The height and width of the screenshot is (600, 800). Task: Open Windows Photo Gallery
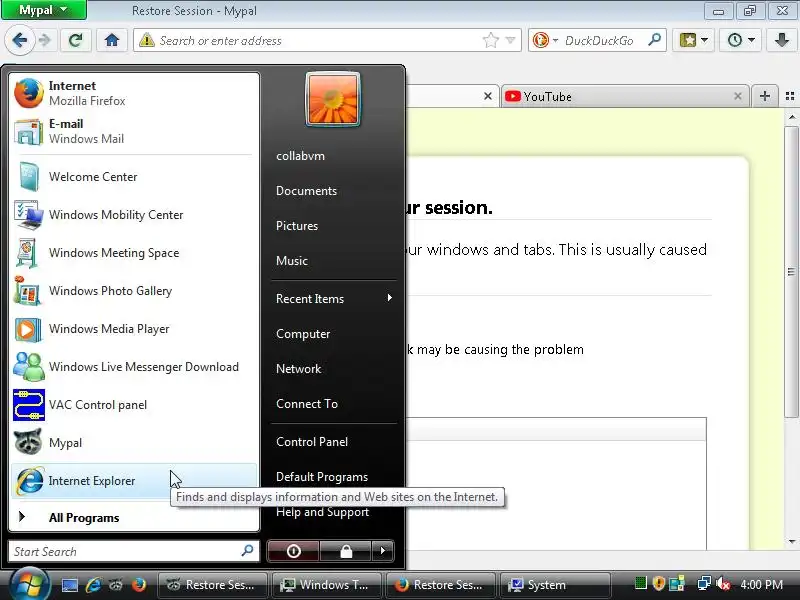(x=134, y=291)
